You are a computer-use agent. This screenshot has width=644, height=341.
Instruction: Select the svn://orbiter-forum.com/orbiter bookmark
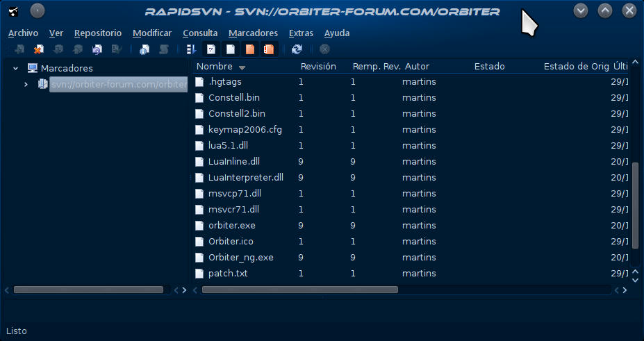118,85
